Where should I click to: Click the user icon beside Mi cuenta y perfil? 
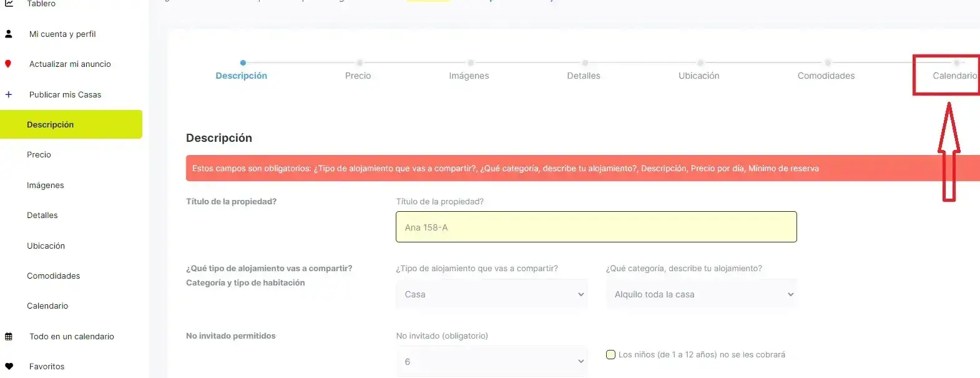9,34
